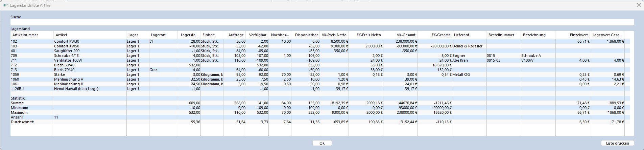Viewport: 644px width, 150px height.
Task: Click the window icon in title bar
Action: [5, 5]
